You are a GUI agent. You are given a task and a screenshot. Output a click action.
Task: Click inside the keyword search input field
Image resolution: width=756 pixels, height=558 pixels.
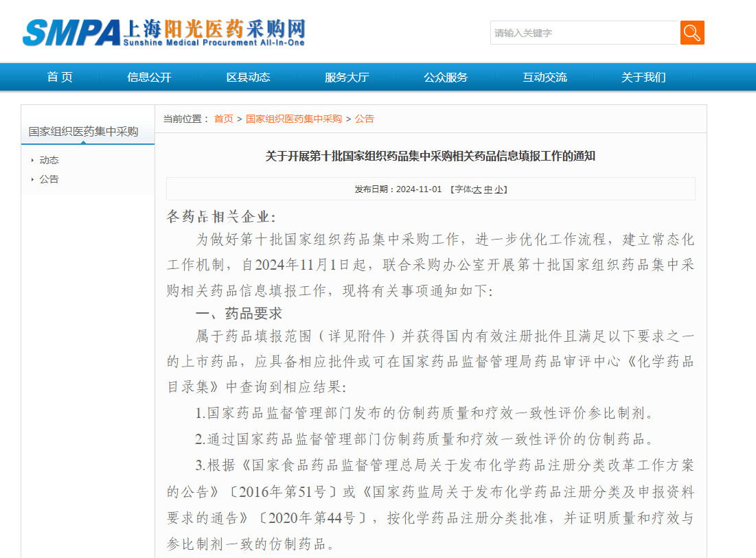click(584, 32)
